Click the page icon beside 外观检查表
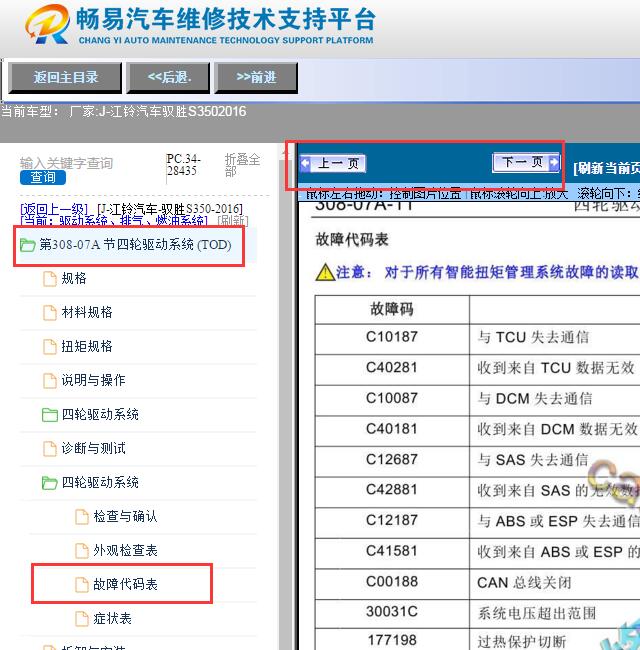 (82, 551)
